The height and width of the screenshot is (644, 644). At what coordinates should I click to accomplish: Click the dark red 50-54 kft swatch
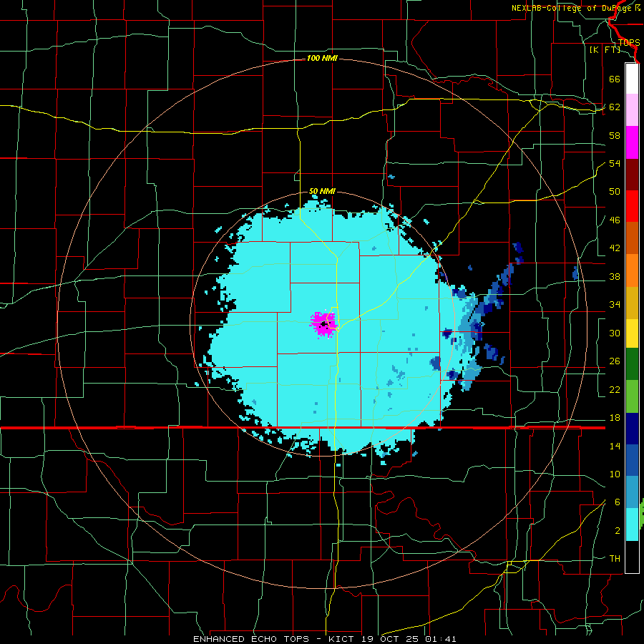632,174
